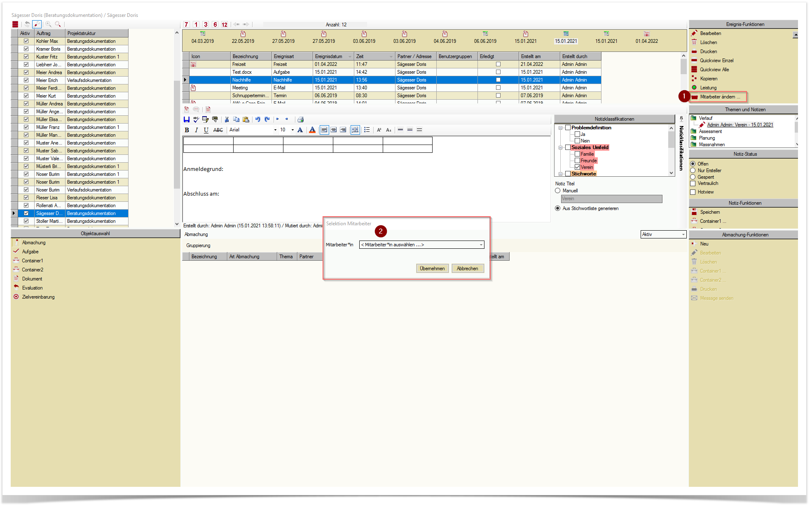Open the font size dropdown
The width and height of the screenshot is (812, 507).
[x=293, y=130]
